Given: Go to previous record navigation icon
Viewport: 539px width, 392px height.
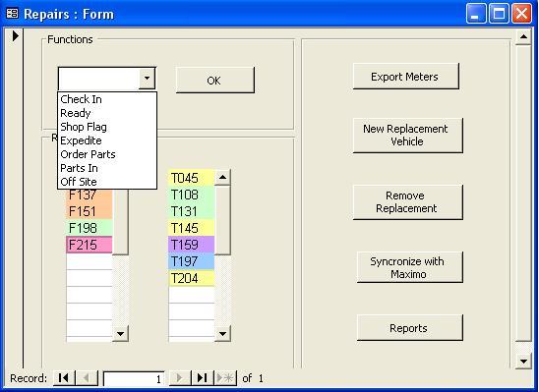Looking at the screenshot, I should [x=87, y=378].
